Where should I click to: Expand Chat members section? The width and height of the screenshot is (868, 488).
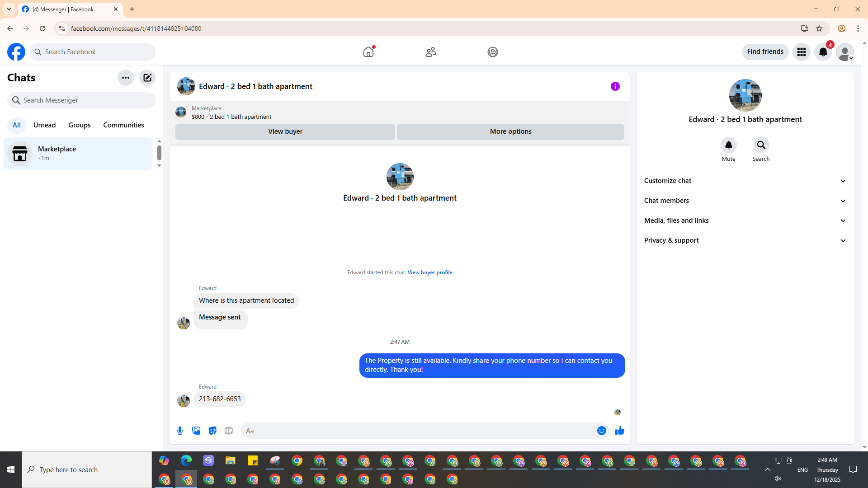point(745,201)
